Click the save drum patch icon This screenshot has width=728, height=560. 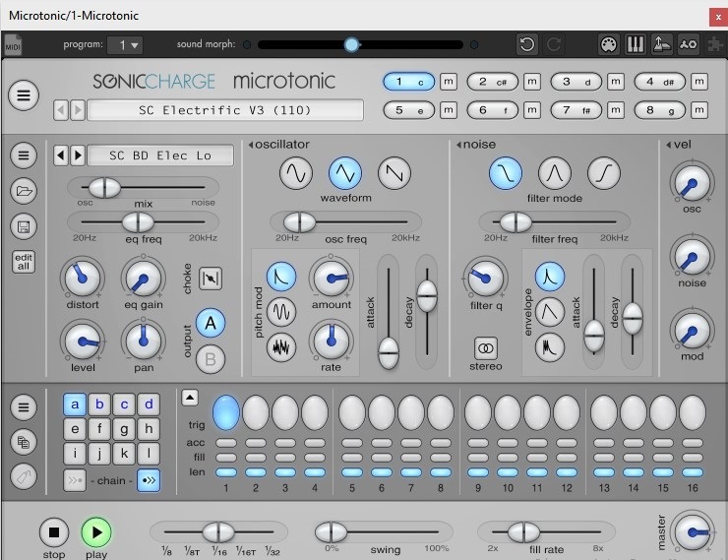[24, 226]
